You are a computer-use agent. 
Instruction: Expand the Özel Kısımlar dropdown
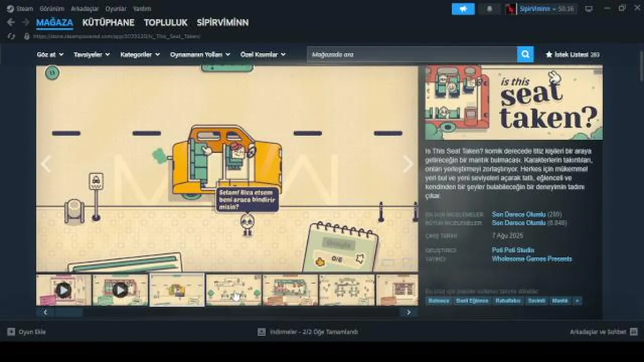coord(263,54)
